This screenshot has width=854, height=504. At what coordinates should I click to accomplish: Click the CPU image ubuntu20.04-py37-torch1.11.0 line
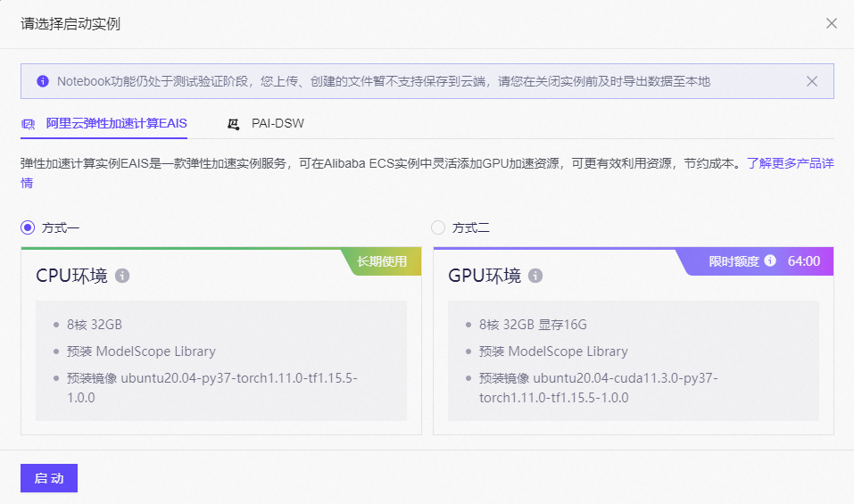tap(211, 387)
